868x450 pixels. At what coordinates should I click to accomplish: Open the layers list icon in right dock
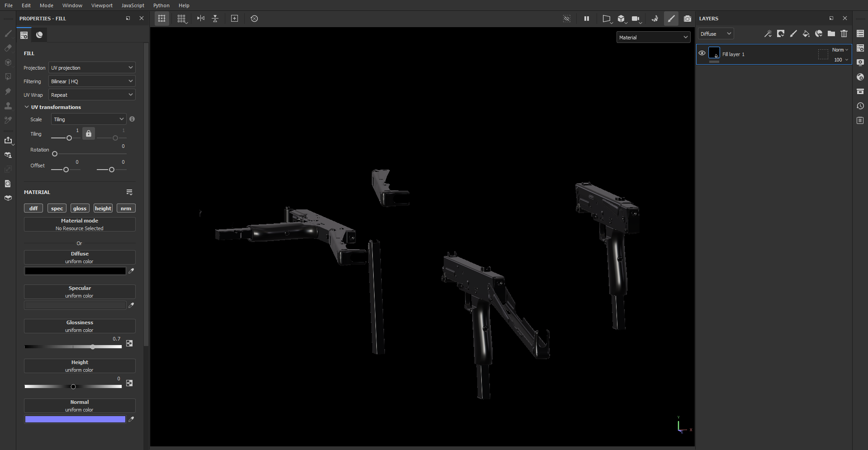click(860, 33)
